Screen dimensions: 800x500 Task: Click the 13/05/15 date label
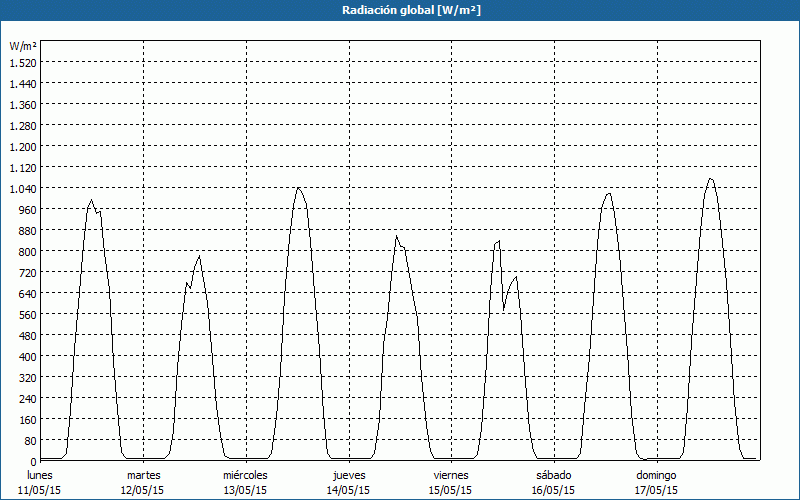(x=245, y=490)
